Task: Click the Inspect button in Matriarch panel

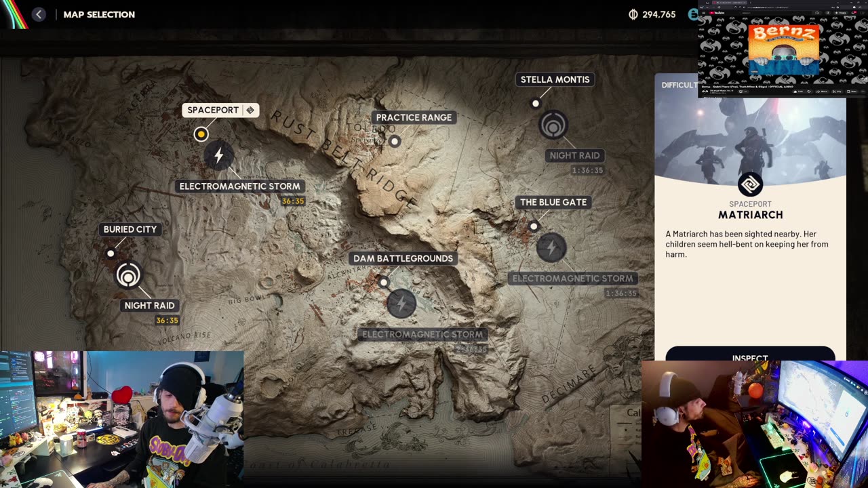Action: click(750, 354)
